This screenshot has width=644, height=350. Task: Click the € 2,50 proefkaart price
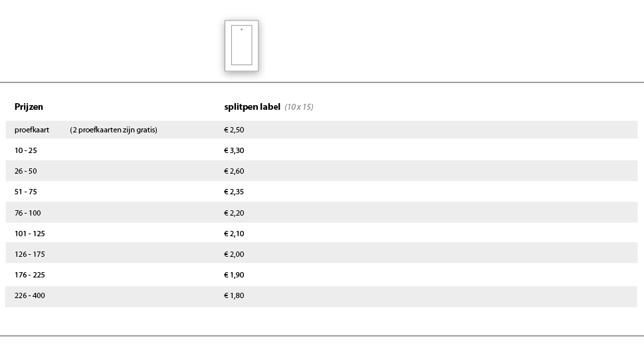tap(234, 130)
